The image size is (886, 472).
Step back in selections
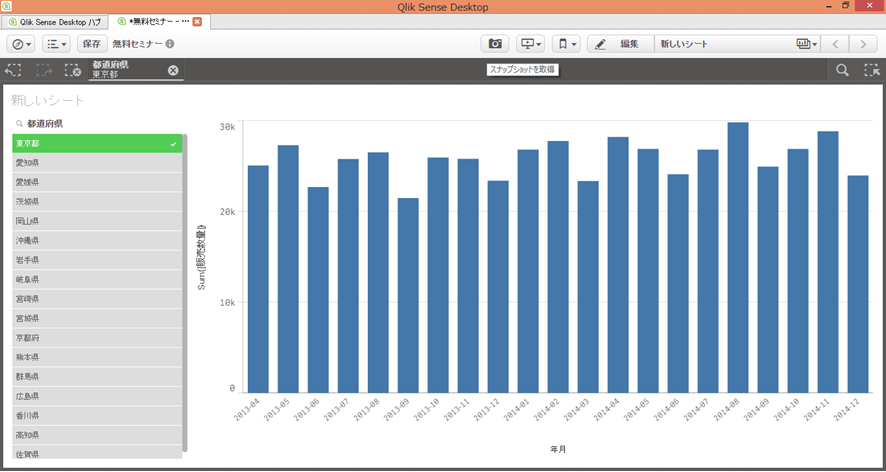click(x=13, y=70)
